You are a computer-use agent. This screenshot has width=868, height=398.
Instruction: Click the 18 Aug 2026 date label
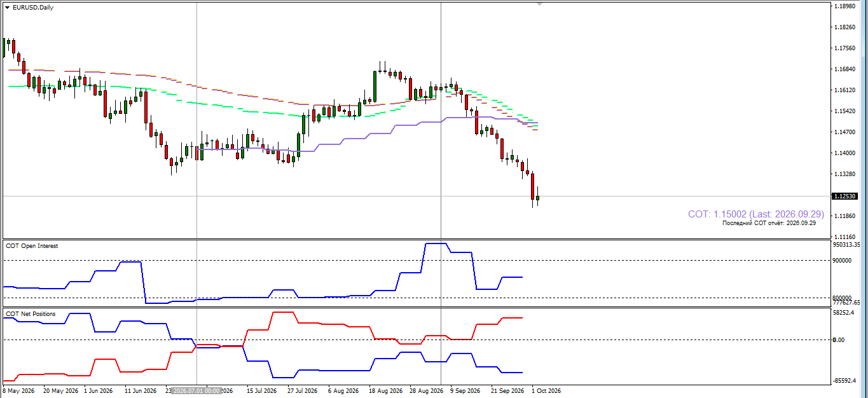[x=385, y=391]
